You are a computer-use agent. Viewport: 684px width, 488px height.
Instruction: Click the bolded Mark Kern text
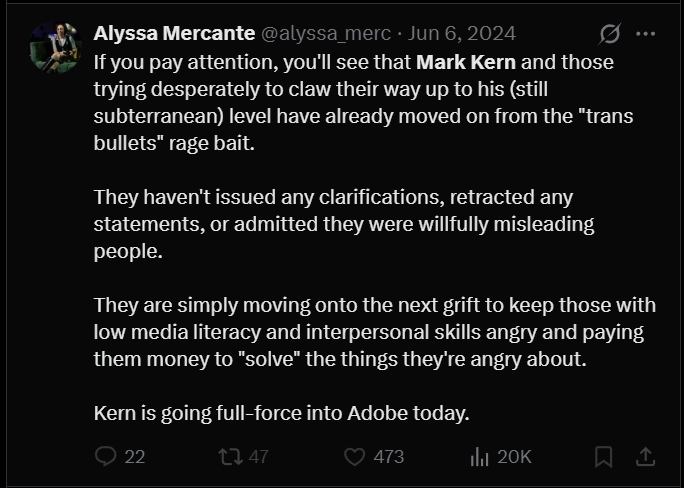tap(466, 62)
